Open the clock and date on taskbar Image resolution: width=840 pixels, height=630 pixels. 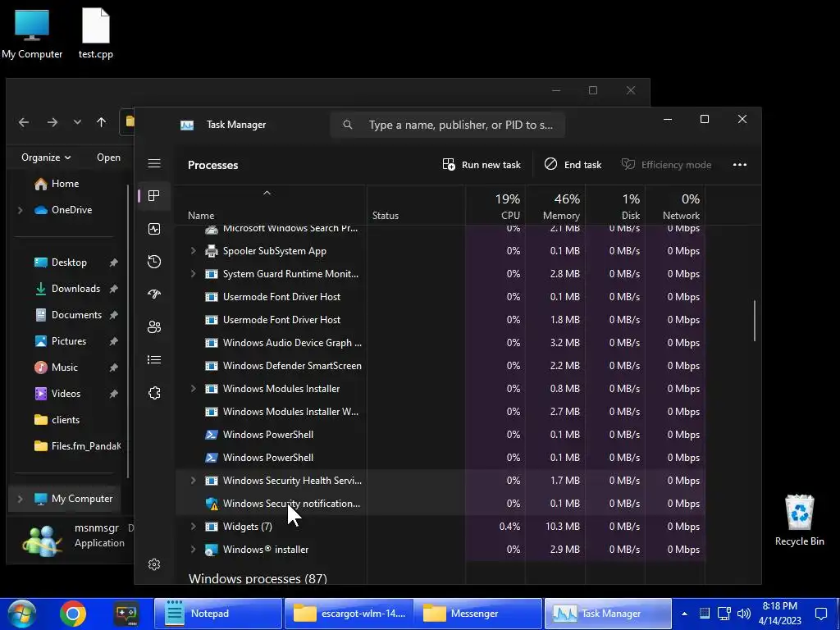point(780,614)
